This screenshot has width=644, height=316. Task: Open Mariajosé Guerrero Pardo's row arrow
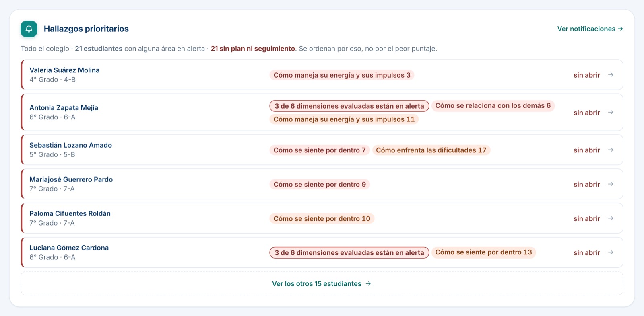(611, 184)
